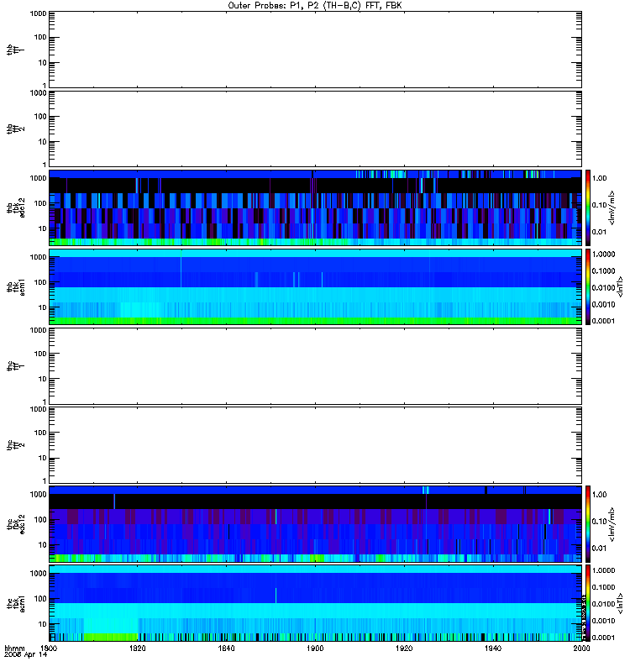630x672 pixels.
Task: Click the '1' y-tick of the thc FFT 2 panel
Action: [45, 480]
